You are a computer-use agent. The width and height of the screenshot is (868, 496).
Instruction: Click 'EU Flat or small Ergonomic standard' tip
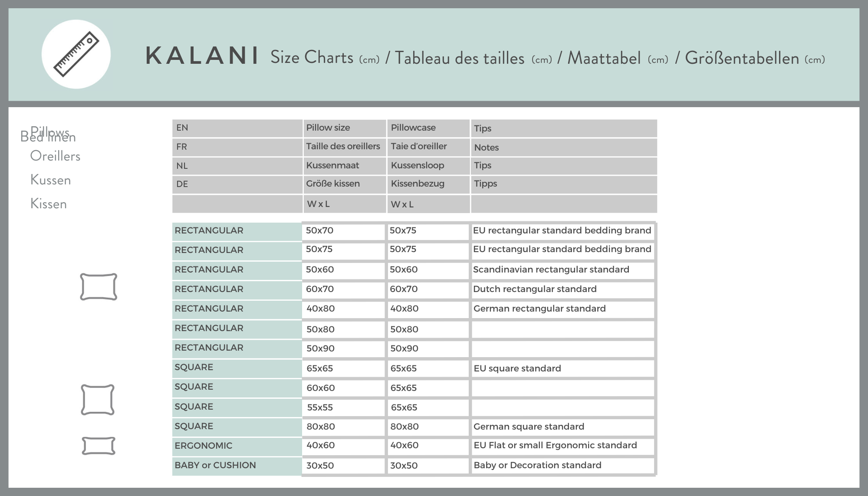click(x=562, y=447)
